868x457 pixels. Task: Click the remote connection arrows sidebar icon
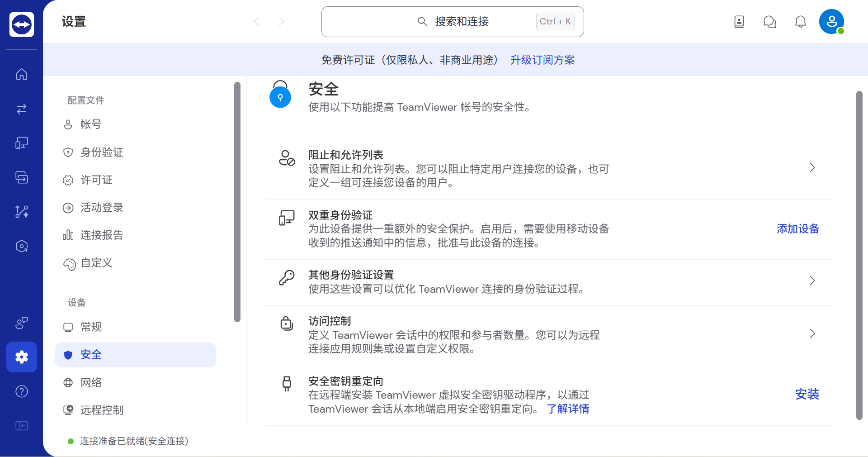[22, 109]
